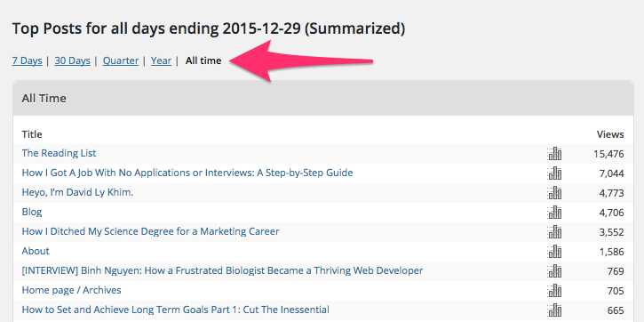Click the 3,552 views value
Image resolution: width=644 pixels, height=322 pixels.
611,232
